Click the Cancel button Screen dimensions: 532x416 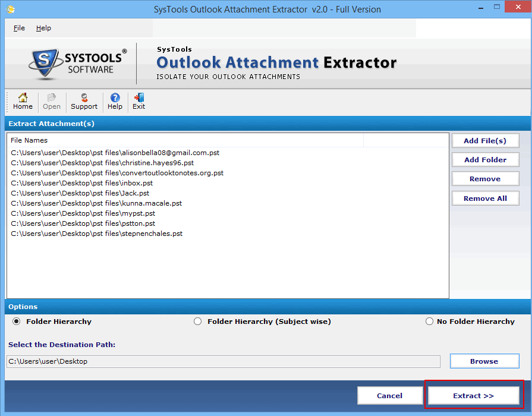click(389, 396)
